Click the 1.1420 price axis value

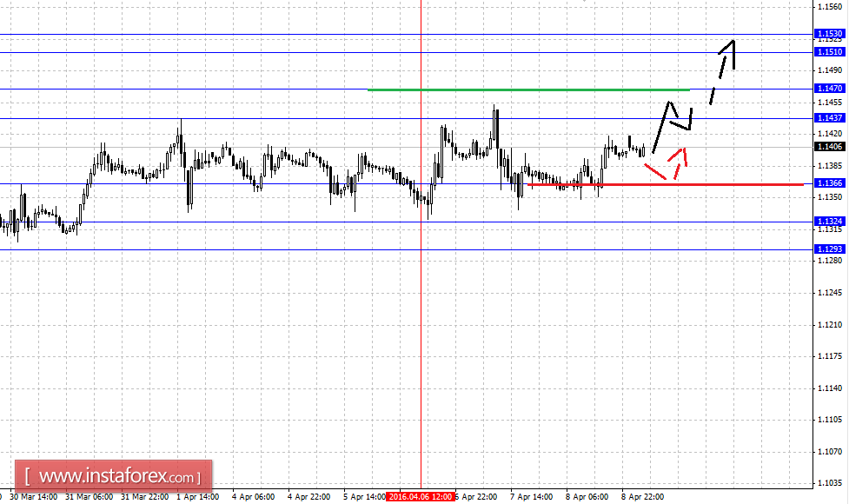[830, 134]
